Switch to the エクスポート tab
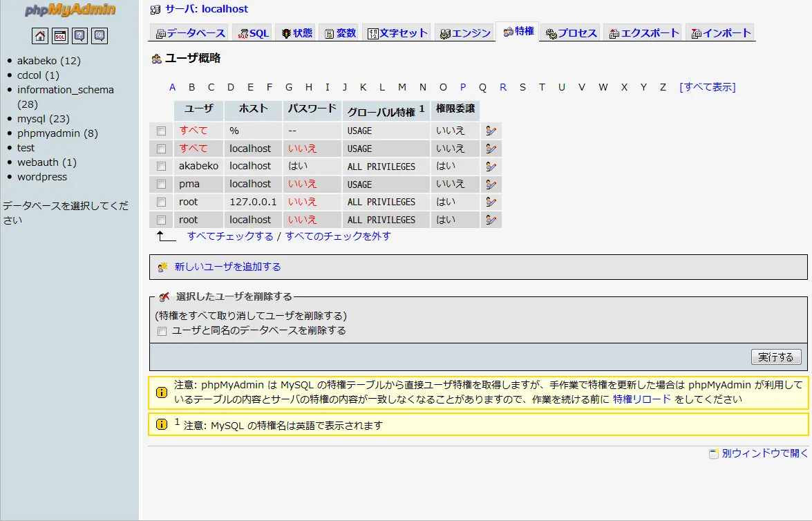Image resolution: width=812 pixels, height=521 pixels. (x=642, y=31)
